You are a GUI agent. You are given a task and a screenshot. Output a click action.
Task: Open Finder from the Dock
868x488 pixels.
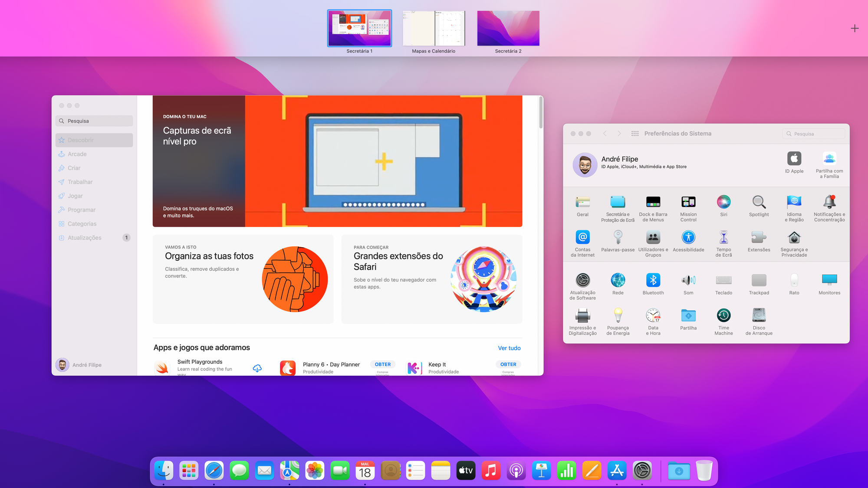(x=164, y=471)
